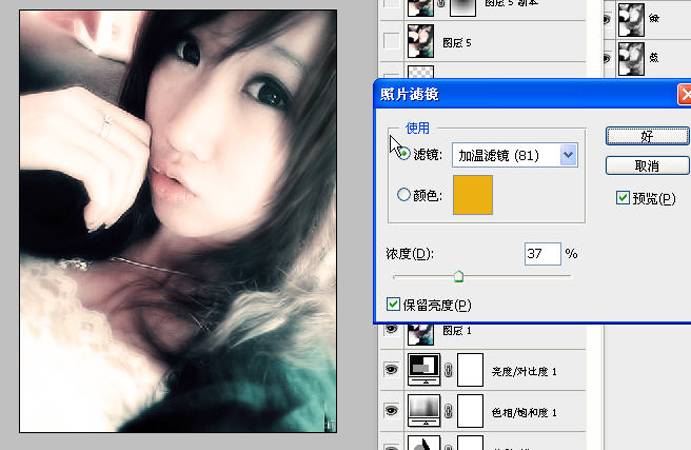Click the 取消 cancel button
The image size is (691, 450).
tap(647, 166)
